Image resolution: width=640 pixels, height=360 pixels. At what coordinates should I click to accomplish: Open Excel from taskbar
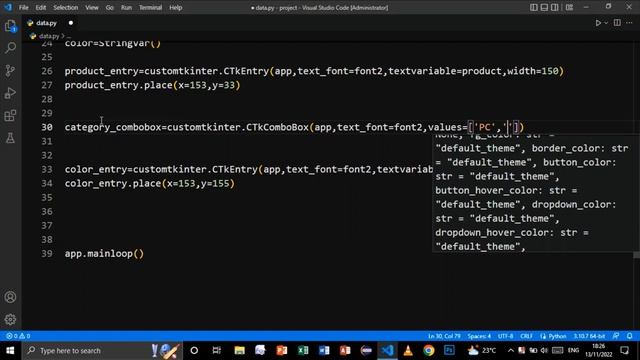[303, 351]
